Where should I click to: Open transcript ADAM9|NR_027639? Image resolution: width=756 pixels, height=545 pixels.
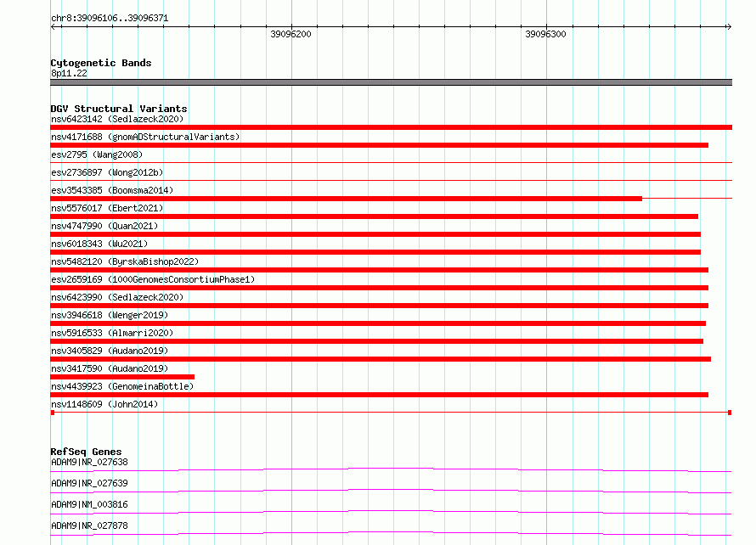coord(89,483)
